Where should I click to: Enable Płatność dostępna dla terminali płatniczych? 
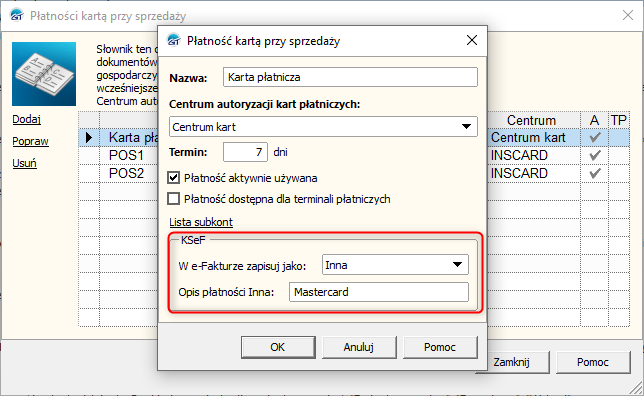pos(173,199)
